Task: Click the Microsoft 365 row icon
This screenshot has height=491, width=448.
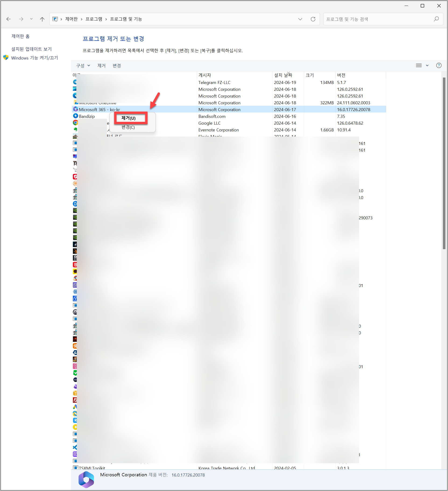Action: click(75, 109)
